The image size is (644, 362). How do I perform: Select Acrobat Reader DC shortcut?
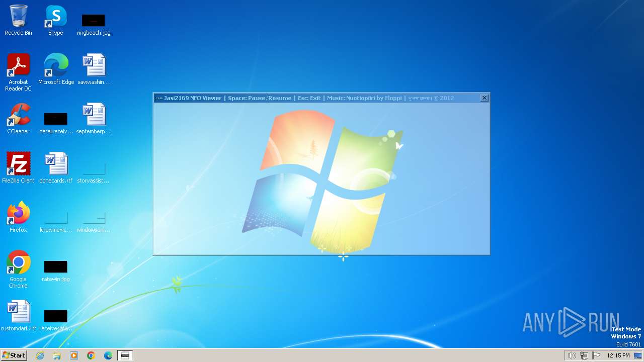click(18, 72)
